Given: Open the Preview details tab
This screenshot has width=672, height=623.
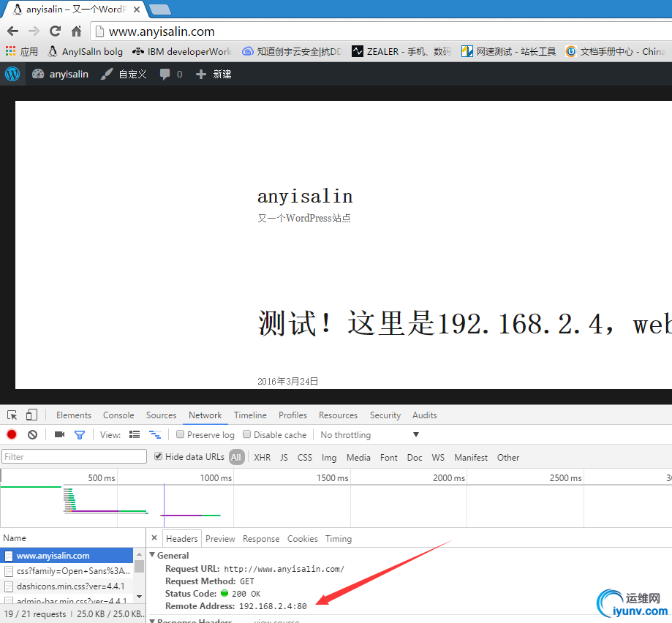Looking at the screenshot, I should 220,539.
